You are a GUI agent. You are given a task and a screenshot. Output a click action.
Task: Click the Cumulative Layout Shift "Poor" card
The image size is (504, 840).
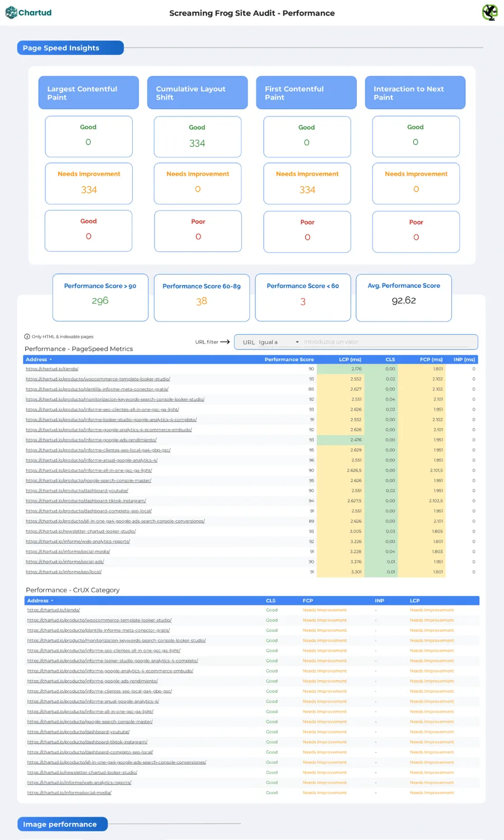[198, 231]
